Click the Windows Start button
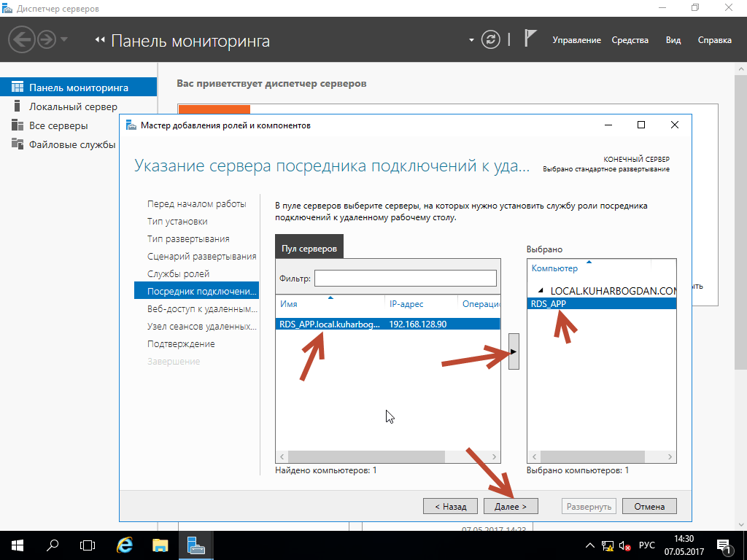The image size is (747, 560). (17, 545)
